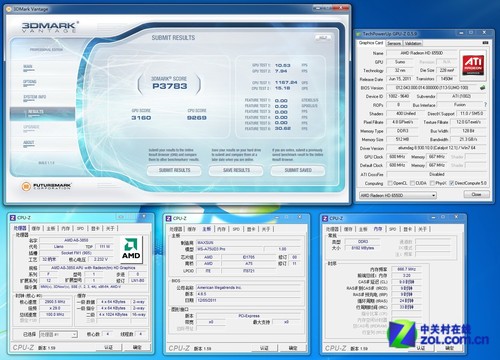Click the title bar icon of the middle CPU-Z window
The height and width of the screenshot is (360, 500).
tap(169, 218)
